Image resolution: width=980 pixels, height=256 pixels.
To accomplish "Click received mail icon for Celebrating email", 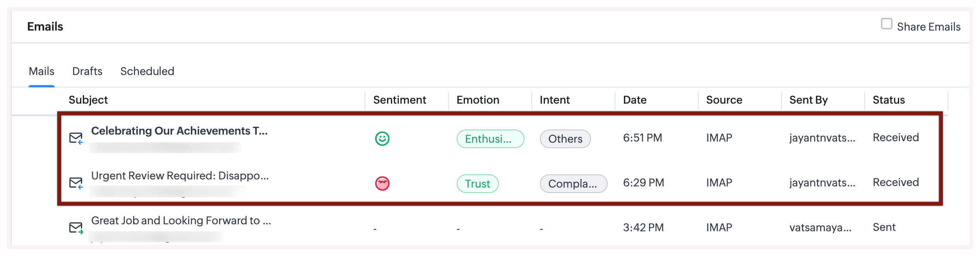I will tap(76, 138).
